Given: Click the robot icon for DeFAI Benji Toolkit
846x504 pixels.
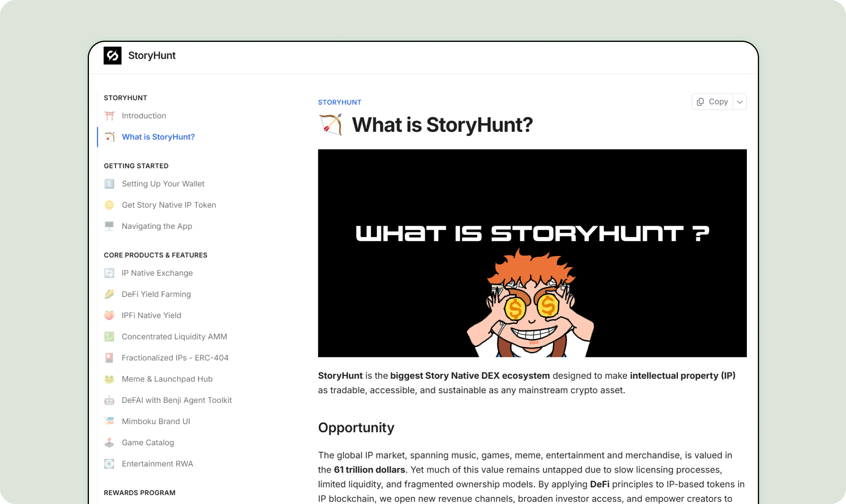Looking at the screenshot, I should [x=109, y=400].
